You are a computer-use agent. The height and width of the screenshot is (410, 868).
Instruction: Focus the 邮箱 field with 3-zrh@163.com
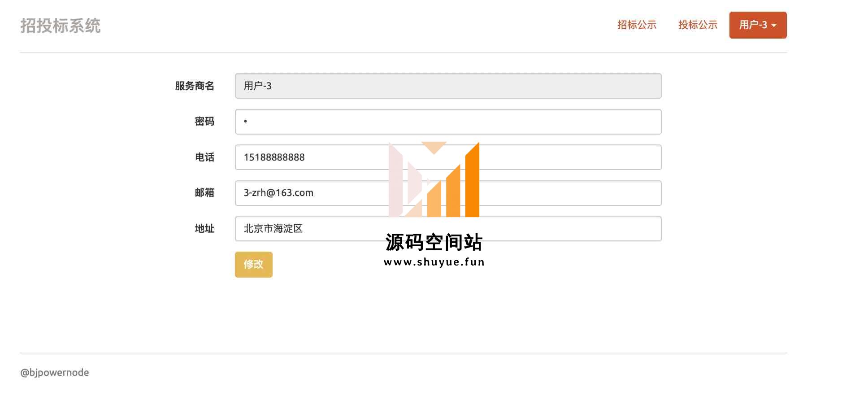448,193
